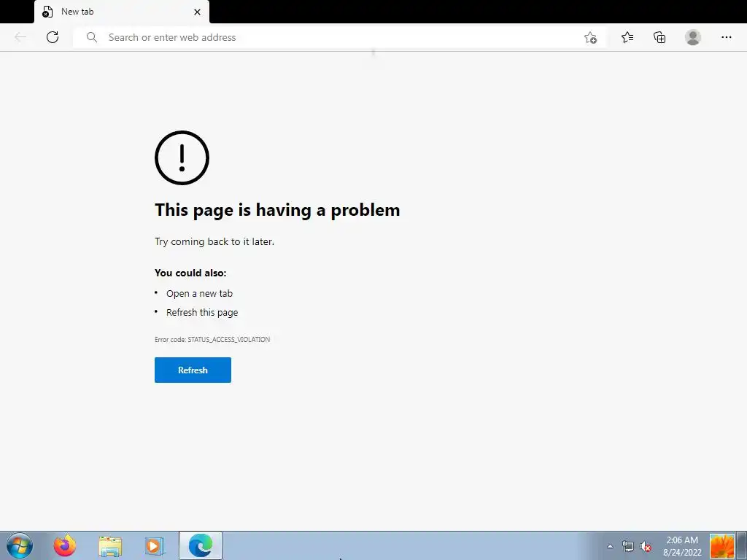Viewport: 747px width, 560px height.
Task: Click the network status tray icon
Action: click(x=628, y=546)
